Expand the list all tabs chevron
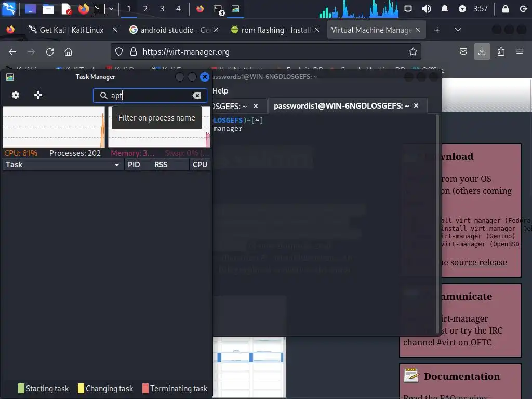This screenshot has height=399, width=532. point(458,30)
